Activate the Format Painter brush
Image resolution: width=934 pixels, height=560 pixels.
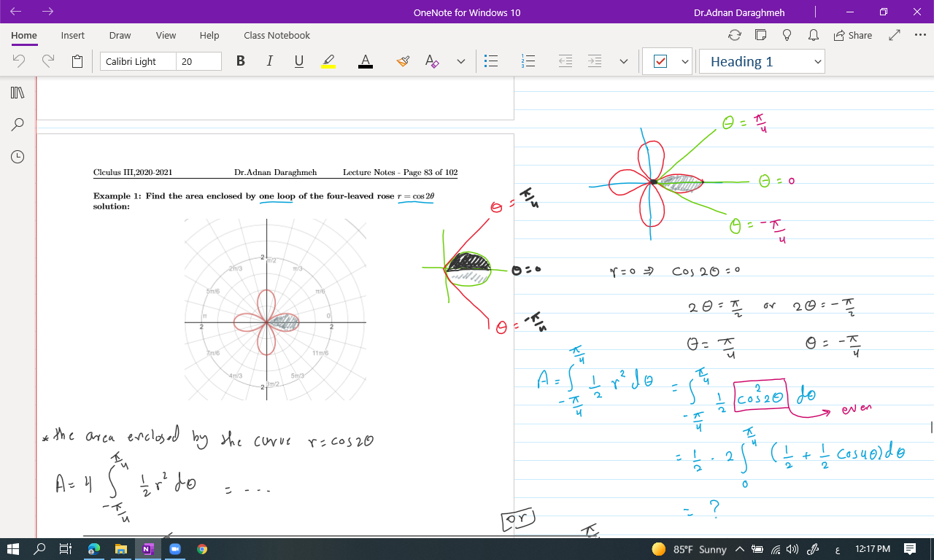point(403,61)
